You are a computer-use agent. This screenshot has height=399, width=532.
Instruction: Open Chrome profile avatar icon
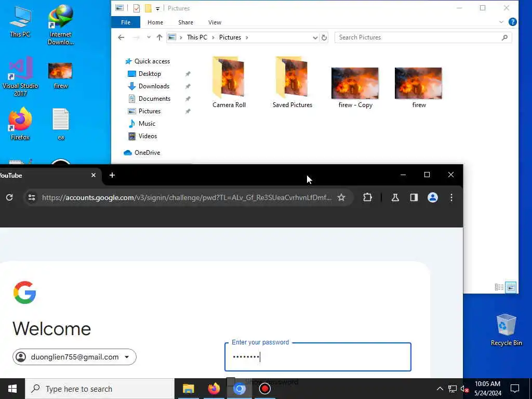pos(432,197)
